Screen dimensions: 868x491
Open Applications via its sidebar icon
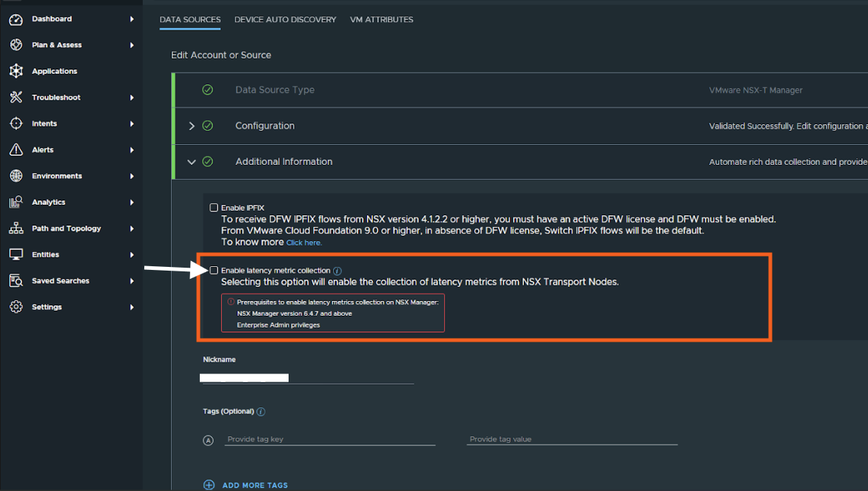(x=16, y=71)
